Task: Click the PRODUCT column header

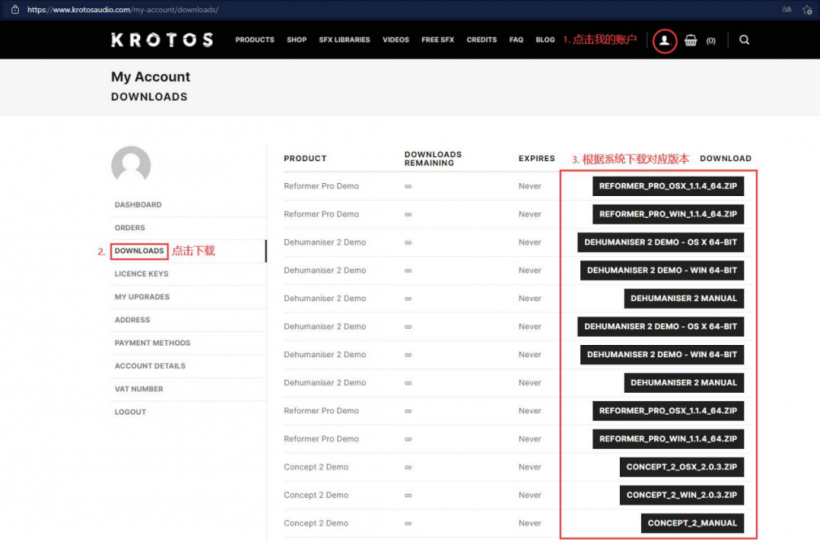Action: (x=305, y=158)
